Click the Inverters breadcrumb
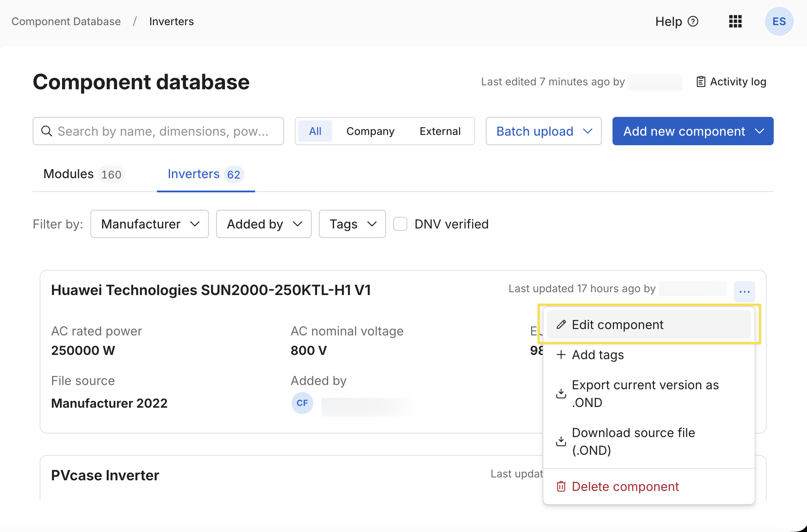Image resolution: width=807 pixels, height=532 pixels. (x=171, y=22)
